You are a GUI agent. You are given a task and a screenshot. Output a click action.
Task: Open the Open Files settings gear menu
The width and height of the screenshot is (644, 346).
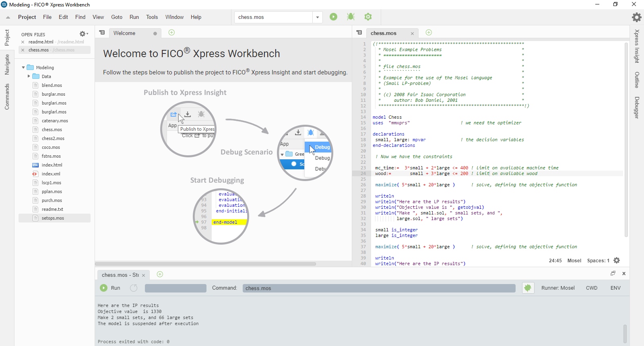(x=83, y=34)
